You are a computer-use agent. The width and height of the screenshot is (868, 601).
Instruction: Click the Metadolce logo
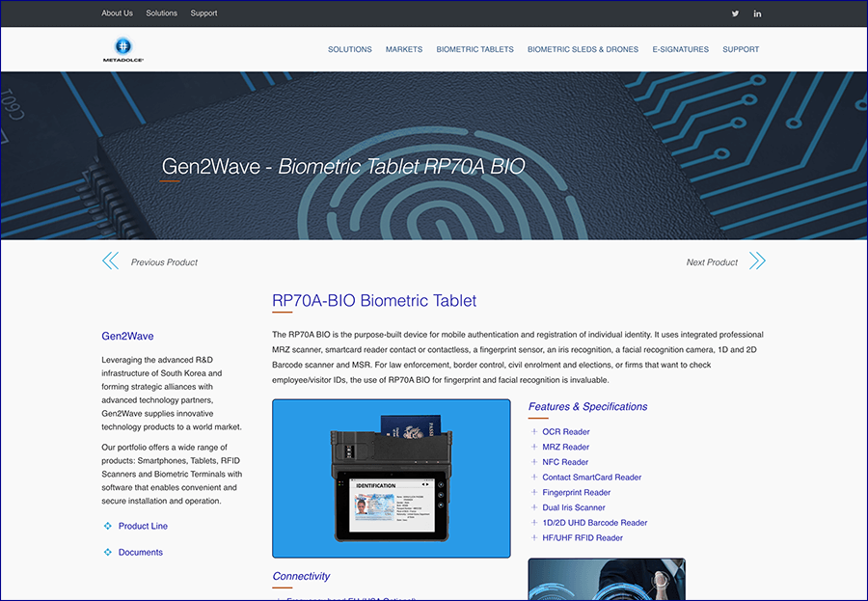coord(122,48)
